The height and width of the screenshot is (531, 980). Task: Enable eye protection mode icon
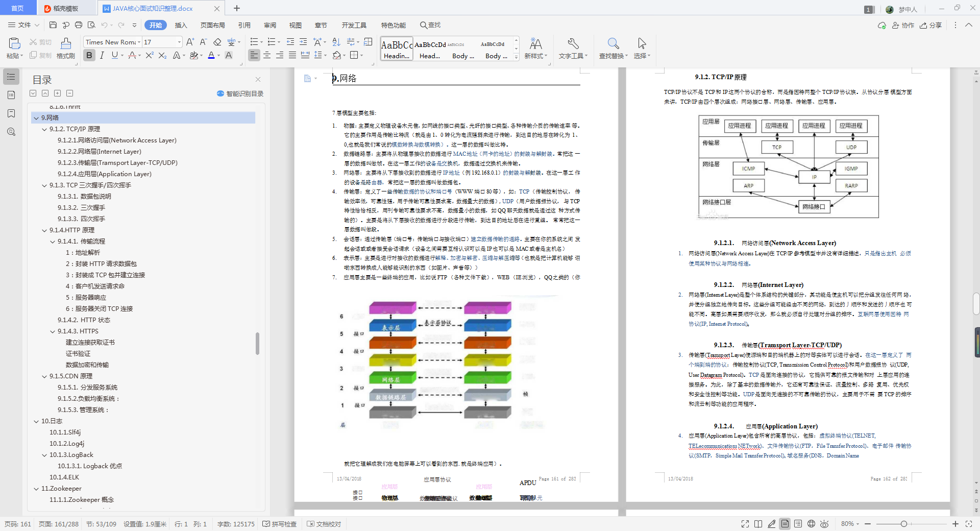(x=824, y=524)
